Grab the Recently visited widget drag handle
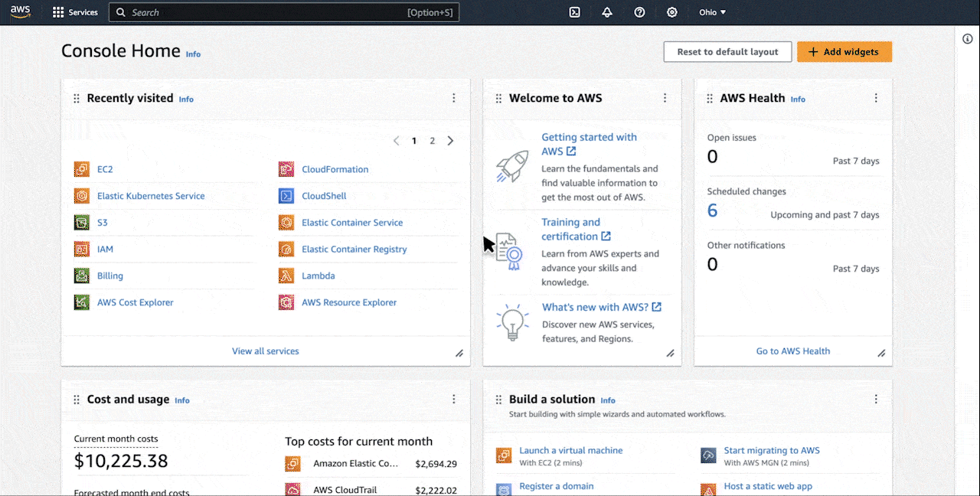Viewport: 980px width, 496px height. click(x=76, y=99)
